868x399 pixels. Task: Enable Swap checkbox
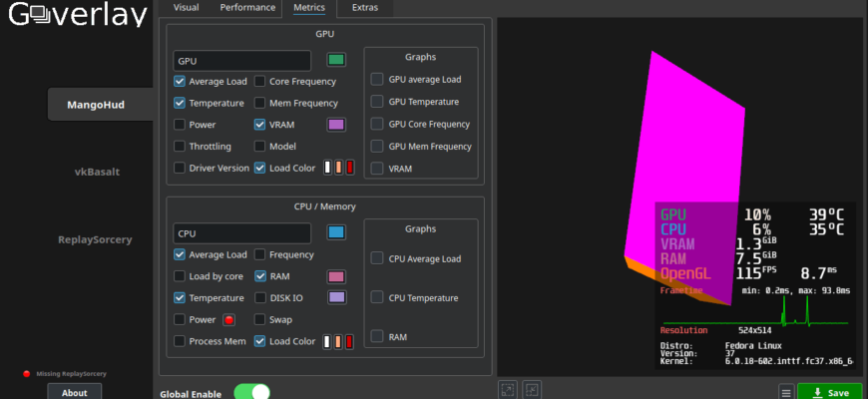(x=259, y=319)
